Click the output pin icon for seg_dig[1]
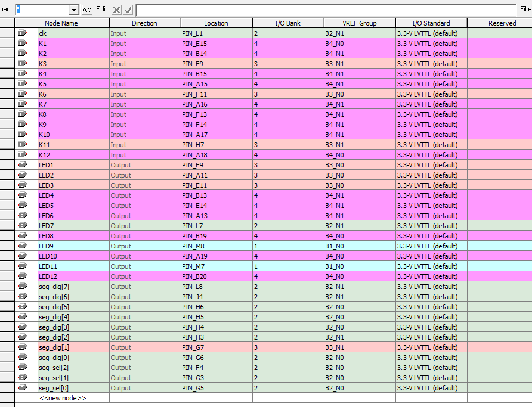 tap(23, 347)
